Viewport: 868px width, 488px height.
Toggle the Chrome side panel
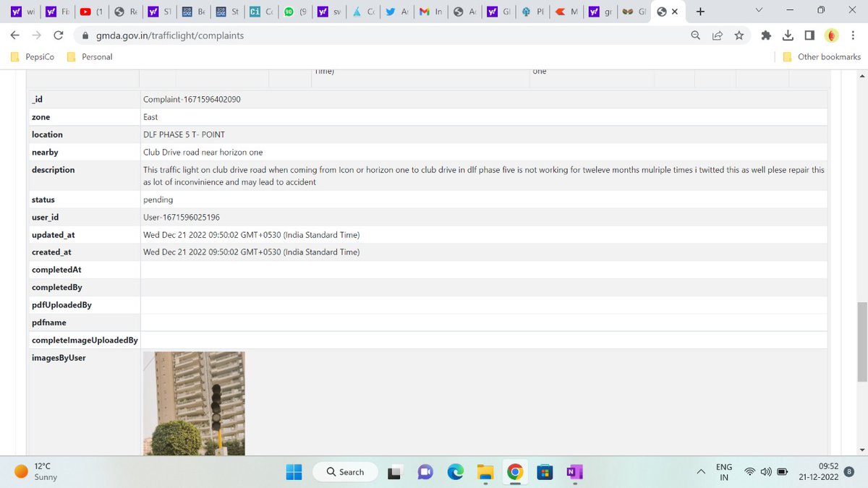coord(809,35)
